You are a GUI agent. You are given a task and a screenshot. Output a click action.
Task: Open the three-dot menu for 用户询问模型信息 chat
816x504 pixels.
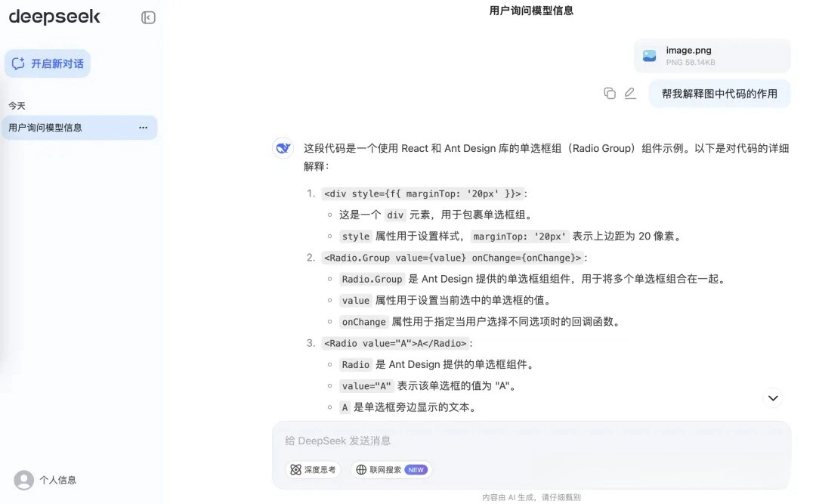(143, 128)
